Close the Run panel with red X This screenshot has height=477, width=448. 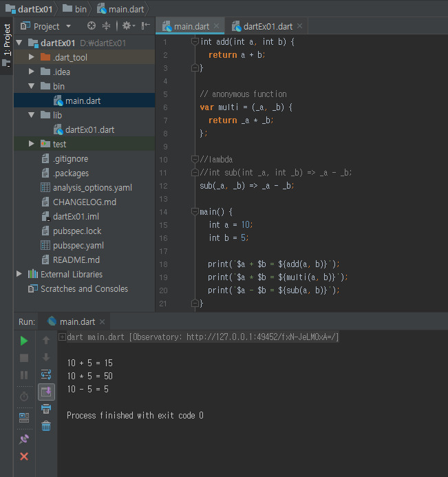(x=24, y=456)
